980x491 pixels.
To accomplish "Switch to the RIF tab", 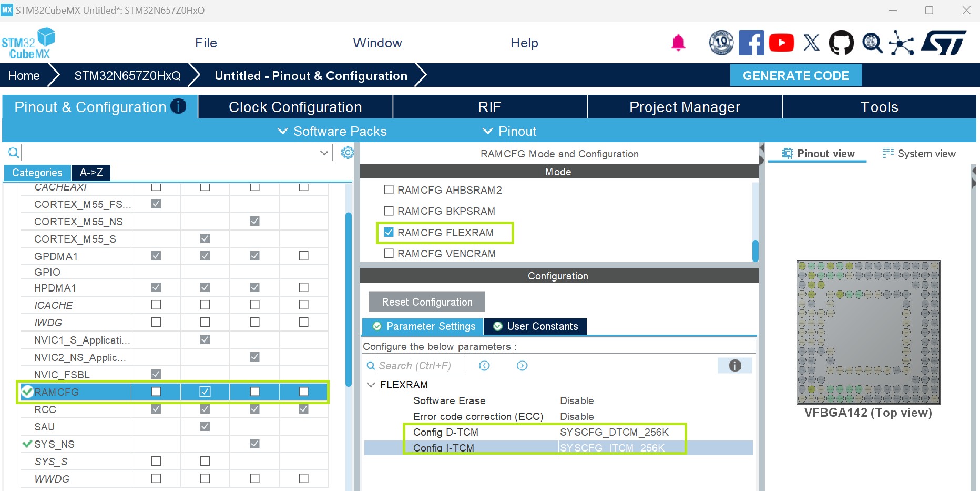I will tap(489, 107).
